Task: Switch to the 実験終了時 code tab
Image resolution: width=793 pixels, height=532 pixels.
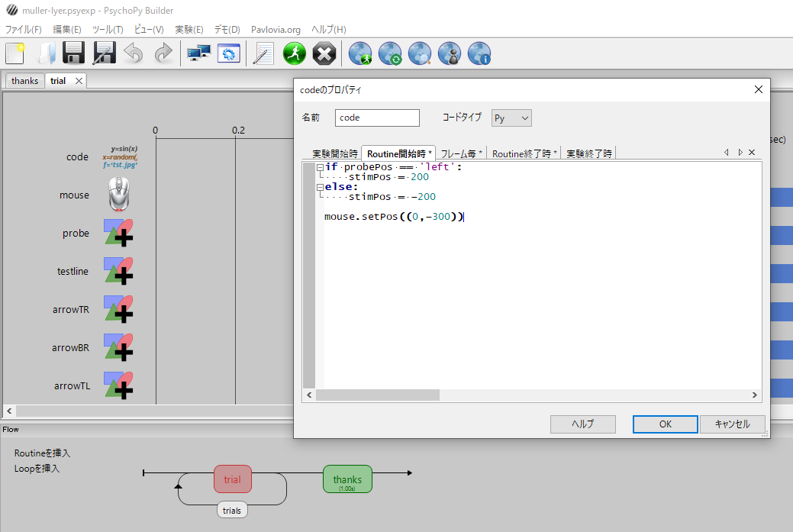Action: [588, 153]
